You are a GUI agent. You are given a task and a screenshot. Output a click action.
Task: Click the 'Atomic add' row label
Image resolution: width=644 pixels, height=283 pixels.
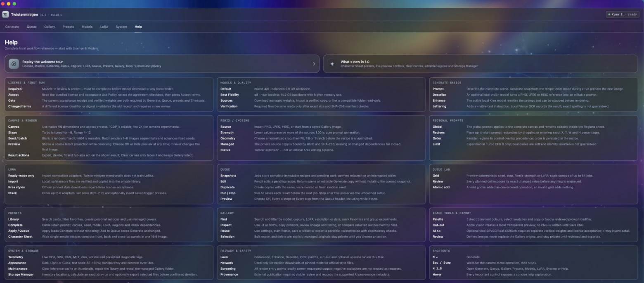point(441,187)
